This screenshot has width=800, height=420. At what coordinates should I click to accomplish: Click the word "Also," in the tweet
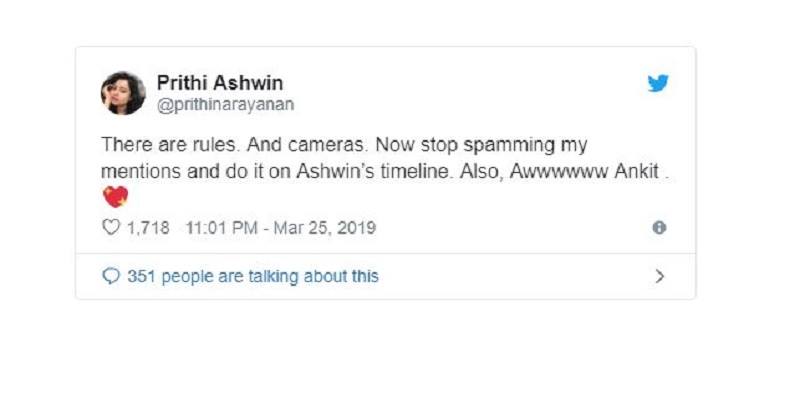[x=482, y=172]
